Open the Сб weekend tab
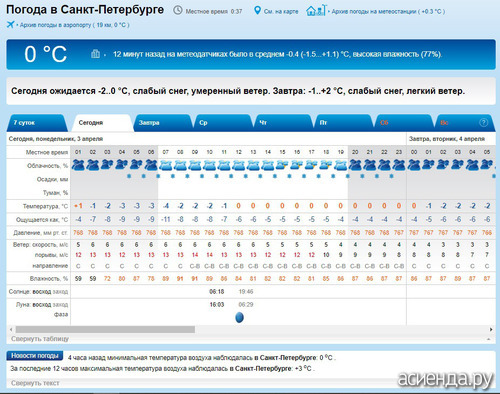The height and width of the screenshot is (394, 500). pos(404,123)
